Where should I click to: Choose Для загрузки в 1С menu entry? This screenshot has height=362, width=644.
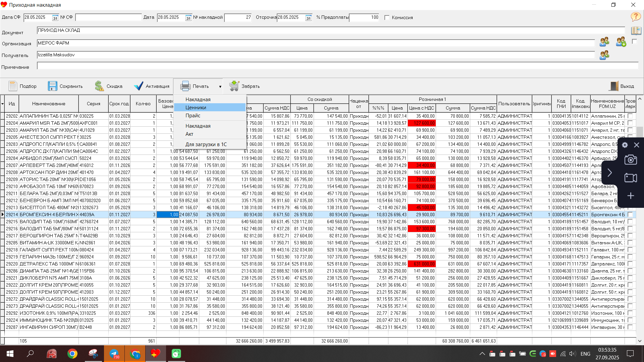click(x=206, y=144)
